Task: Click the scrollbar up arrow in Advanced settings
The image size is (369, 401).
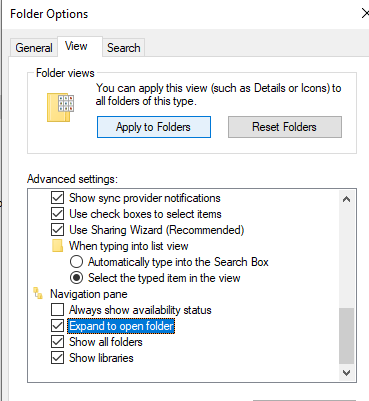Action: (x=346, y=199)
